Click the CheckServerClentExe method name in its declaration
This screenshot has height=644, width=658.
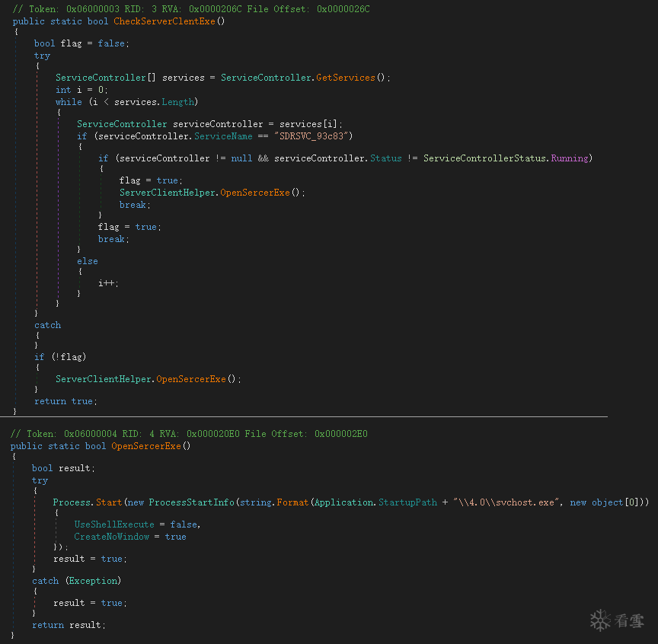164,21
